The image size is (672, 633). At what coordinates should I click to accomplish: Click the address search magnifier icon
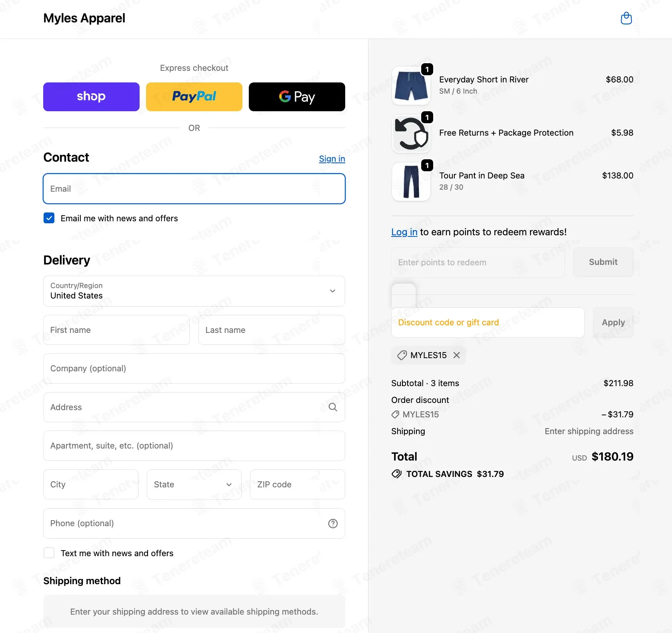pyautogui.click(x=333, y=407)
